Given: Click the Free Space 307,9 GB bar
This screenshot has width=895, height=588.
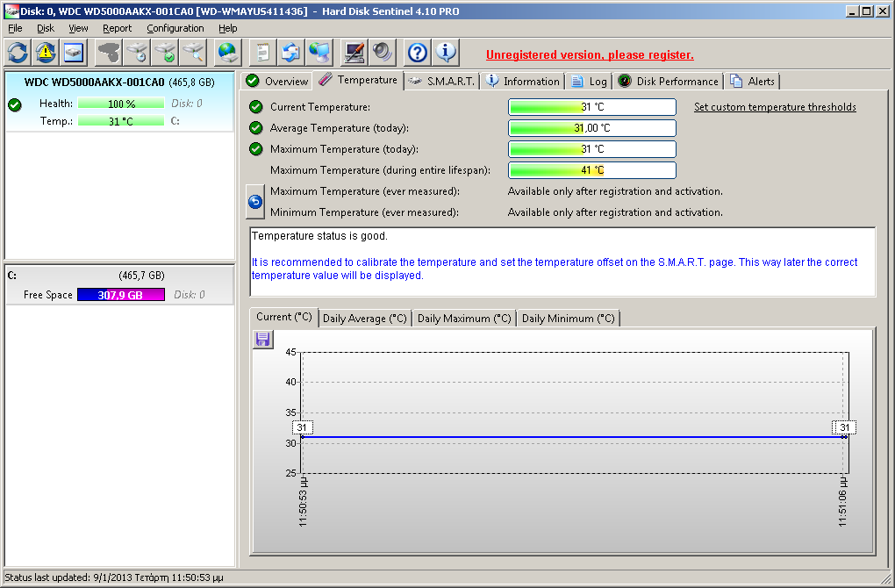Looking at the screenshot, I should pos(121,295).
